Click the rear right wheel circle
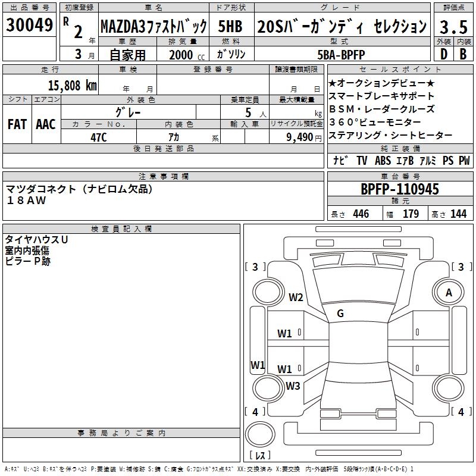This screenshot has width=476, height=476. [x=449, y=388]
